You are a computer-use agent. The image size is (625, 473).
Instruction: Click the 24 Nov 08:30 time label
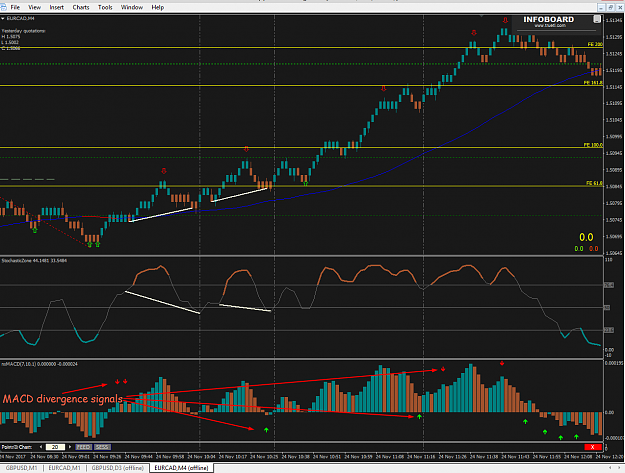coord(44,457)
